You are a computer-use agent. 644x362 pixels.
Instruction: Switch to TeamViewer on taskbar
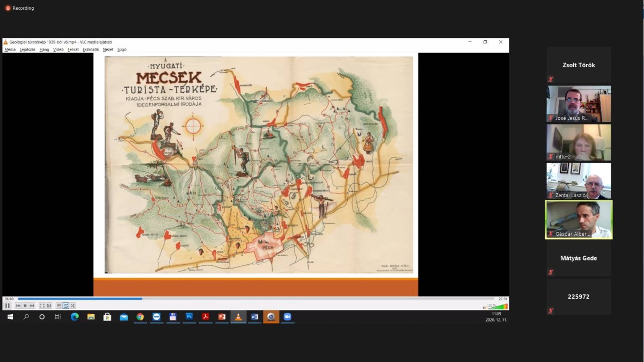point(156,317)
